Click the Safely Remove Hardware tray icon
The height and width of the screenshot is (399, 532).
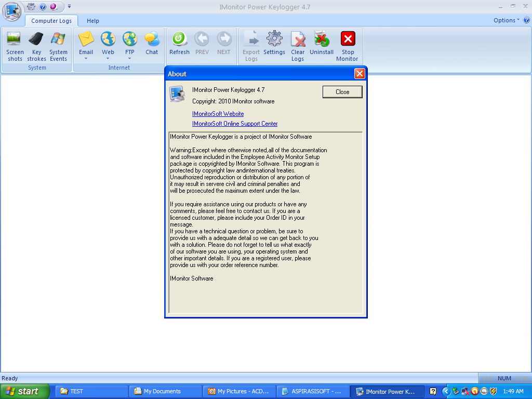(x=456, y=391)
